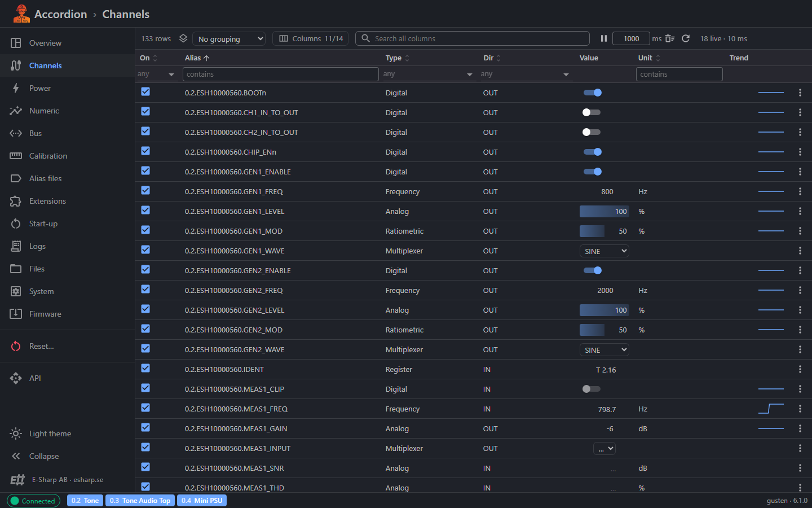Screen dimensions: 812x508
Task: Open the API icon
Action: 16,378
